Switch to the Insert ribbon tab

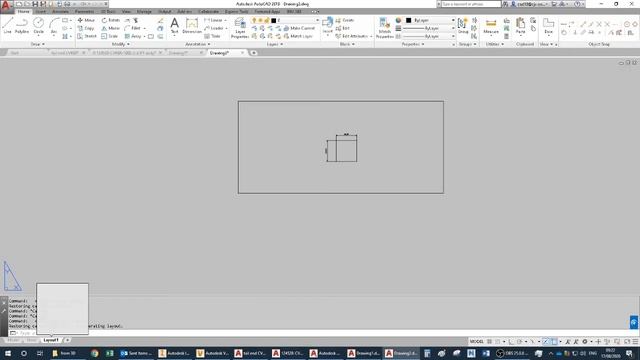coord(40,11)
